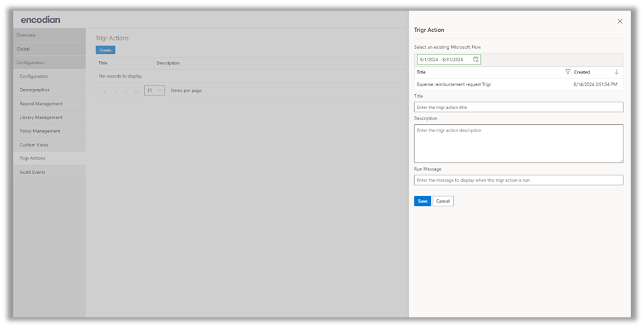The width and height of the screenshot is (644, 328).
Task: Click the Encodian logo
Action: coord(40,19)
